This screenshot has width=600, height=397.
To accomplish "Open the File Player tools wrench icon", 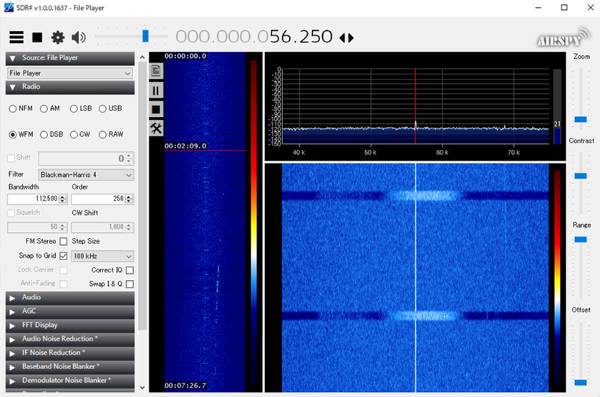I will [156, 128].
